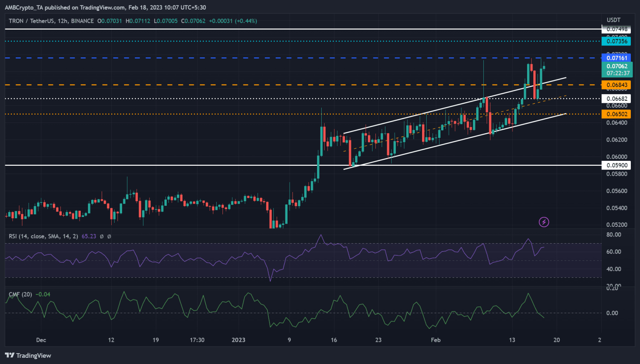Click the first Ø symbol beside the RSI reading
This screenshot has width=640, height=364.
point(101,236)
